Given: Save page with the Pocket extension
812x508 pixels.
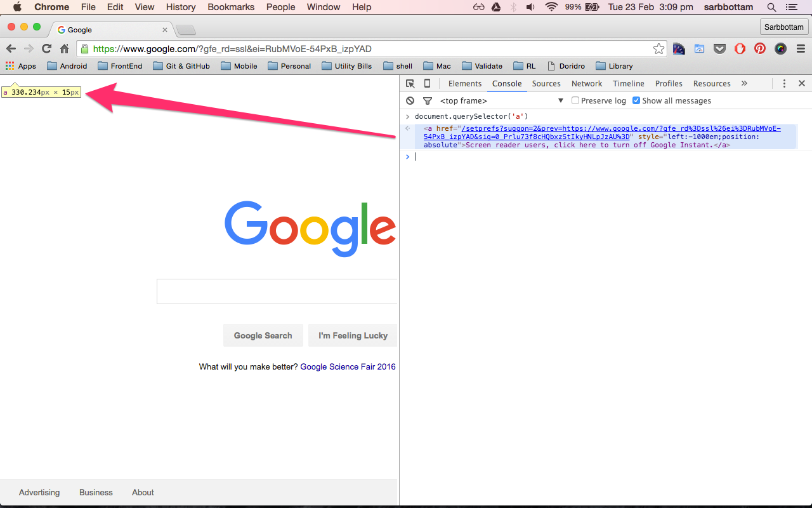Looking at the screenshot, I should (x=719, y=49).
